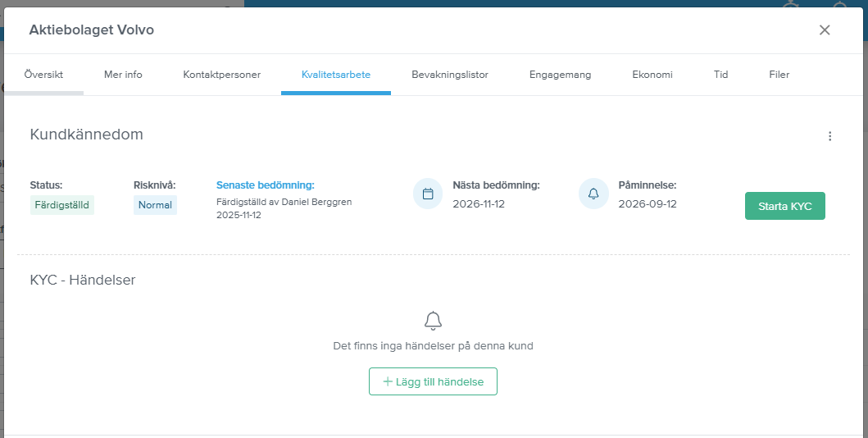Switch to the Engagemang tab
The height and width of the screenshot is (438, 868).
click(560, 75)
